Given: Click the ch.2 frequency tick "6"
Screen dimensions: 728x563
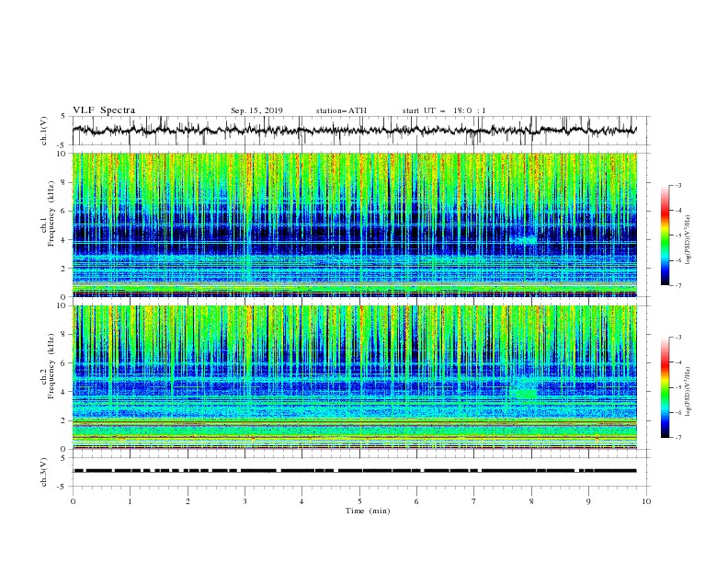Looking at the screenshot, I should (x=63, y=363).
